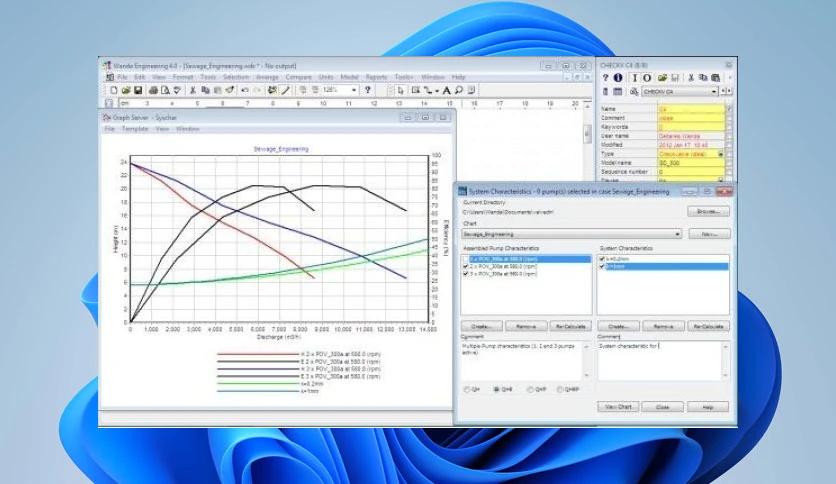Open the Template menu in Graph Server window

tap(135, 129)
